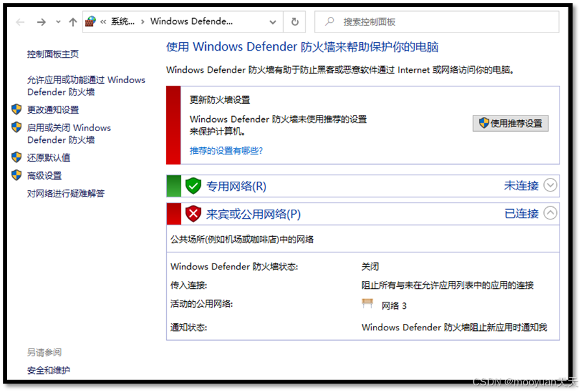This screenshot has width=581, height=392.
Task: Collapse the 来宾或公用网络 section chevron
Action: tap(550, 213)
